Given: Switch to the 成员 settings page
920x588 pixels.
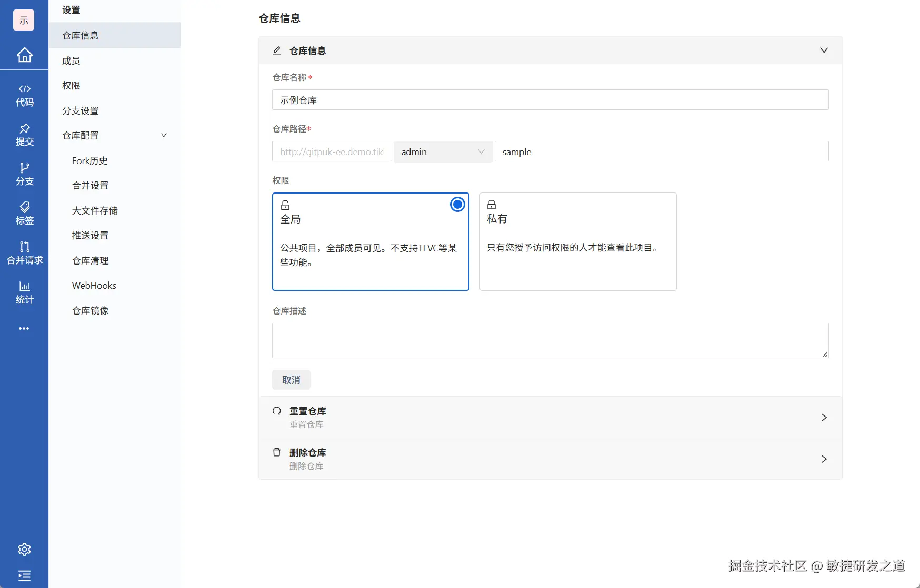Looking at the screenshot, I should [71, 60].
